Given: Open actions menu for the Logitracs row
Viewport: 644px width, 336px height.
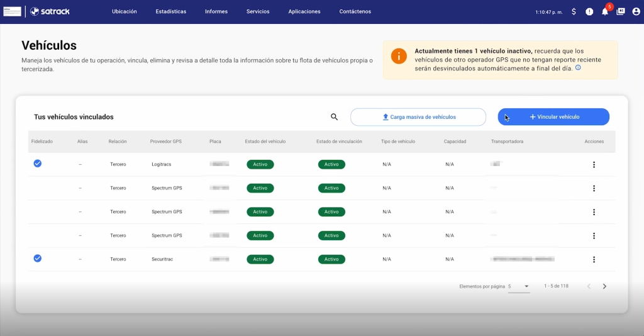Looking at the screenshot, I should (594, 165).
